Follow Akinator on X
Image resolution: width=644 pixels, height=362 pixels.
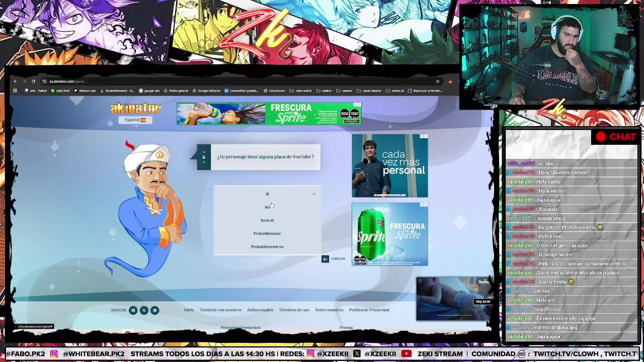click(x=144, y=310)
